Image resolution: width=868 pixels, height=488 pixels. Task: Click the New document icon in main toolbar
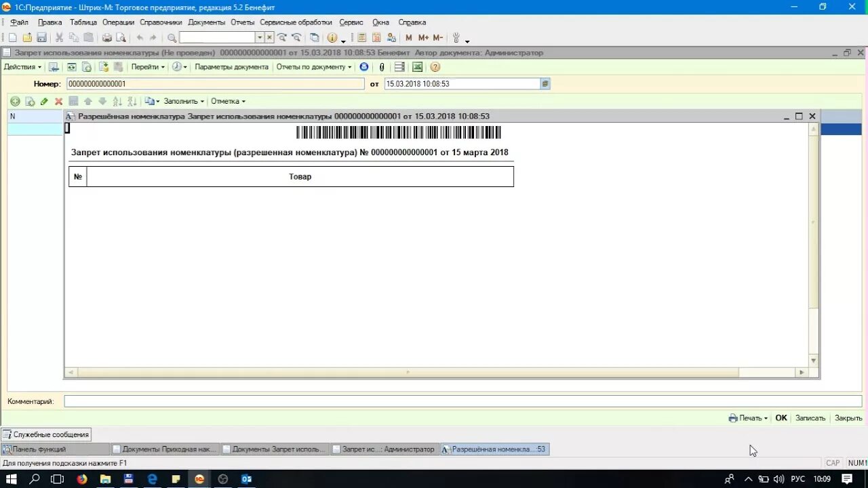tap(12, 38)
